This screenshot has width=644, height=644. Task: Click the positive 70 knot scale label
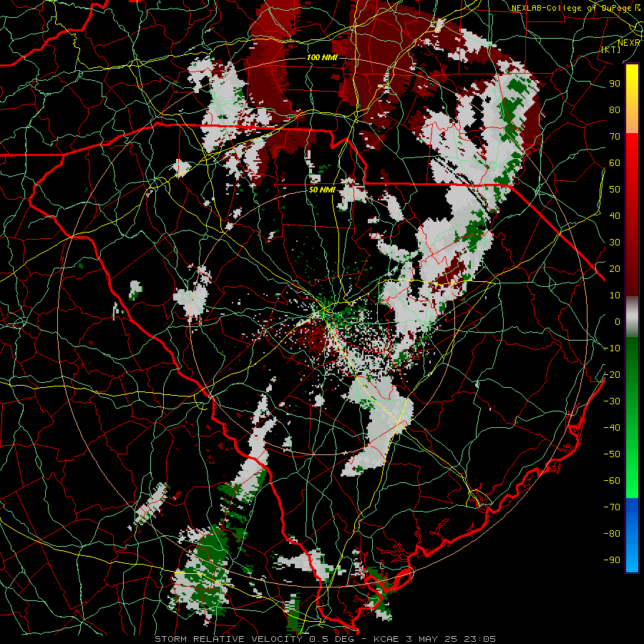coord(615,137)
